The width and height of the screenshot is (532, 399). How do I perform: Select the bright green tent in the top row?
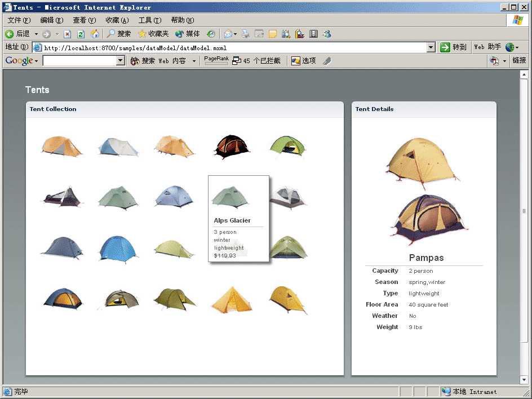coord(288,147)
